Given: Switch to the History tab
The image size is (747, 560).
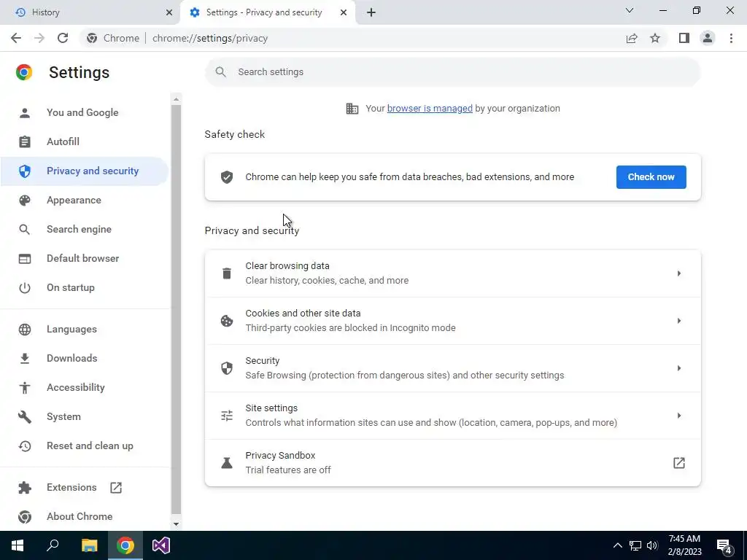Looking at the screenshot, I should pos(90,12).
